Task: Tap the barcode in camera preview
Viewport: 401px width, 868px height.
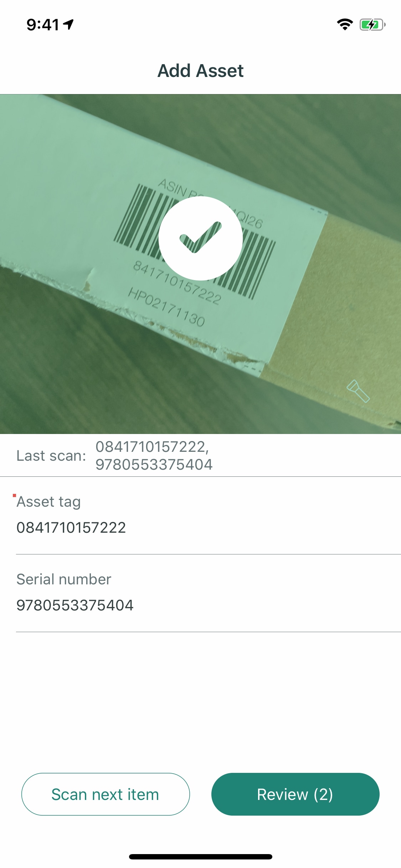Action: click(195, 242)
